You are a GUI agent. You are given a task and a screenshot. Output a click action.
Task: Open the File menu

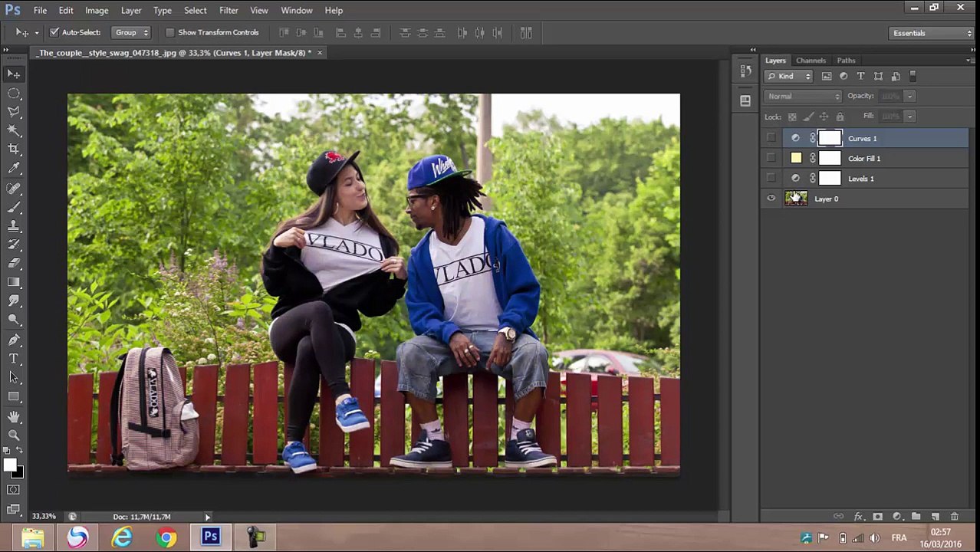click(x=40, y=10)
